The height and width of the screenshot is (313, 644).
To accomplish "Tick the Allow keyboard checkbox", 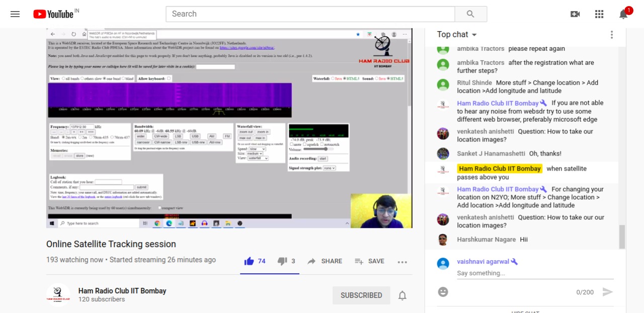I will [169, 79].
